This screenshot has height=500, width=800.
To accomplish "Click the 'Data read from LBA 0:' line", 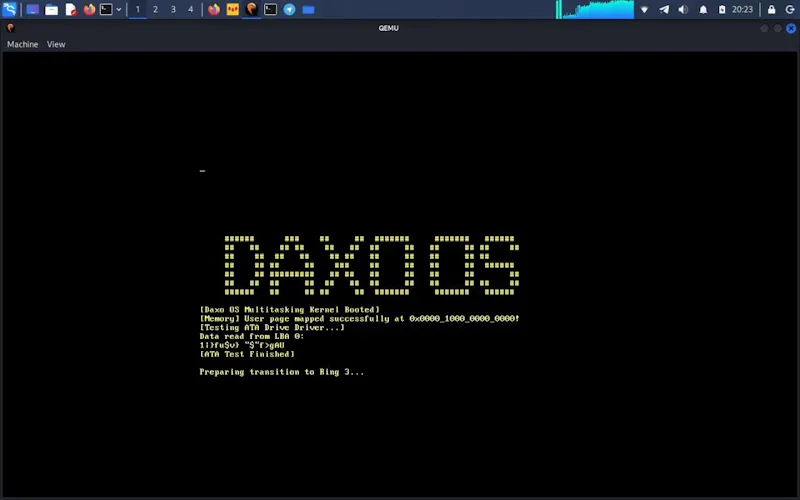I will pos(252,336).
